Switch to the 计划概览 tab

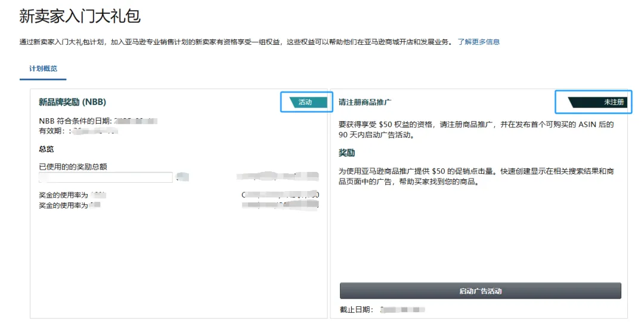[43, 69]
